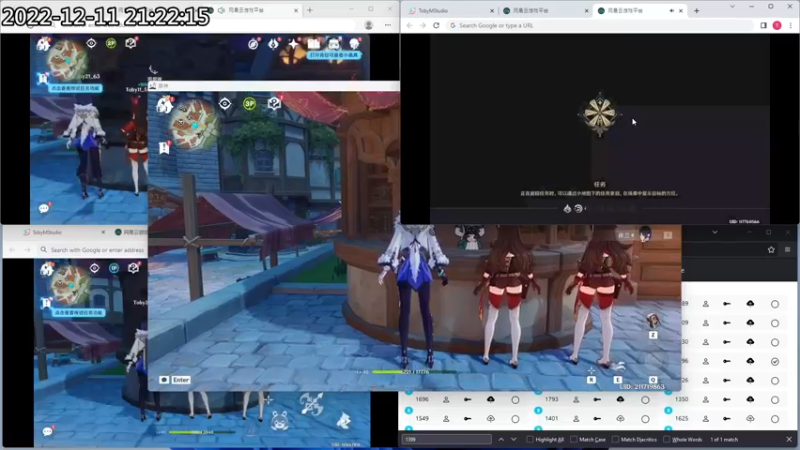800x450 pixels.
Task: Mute audio icon on the third Chrome tab
Action: coord(671,10)
